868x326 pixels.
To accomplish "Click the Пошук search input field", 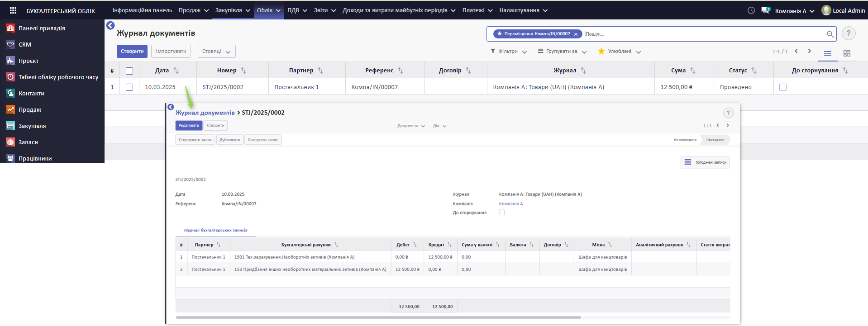I will pyautogui.click(x=704, y=34).
